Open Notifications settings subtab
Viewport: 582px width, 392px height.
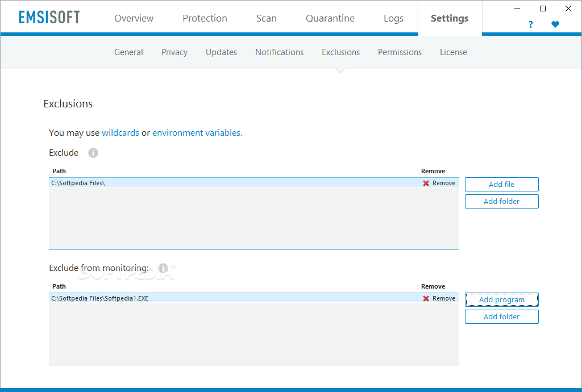(x=280, y=52)
